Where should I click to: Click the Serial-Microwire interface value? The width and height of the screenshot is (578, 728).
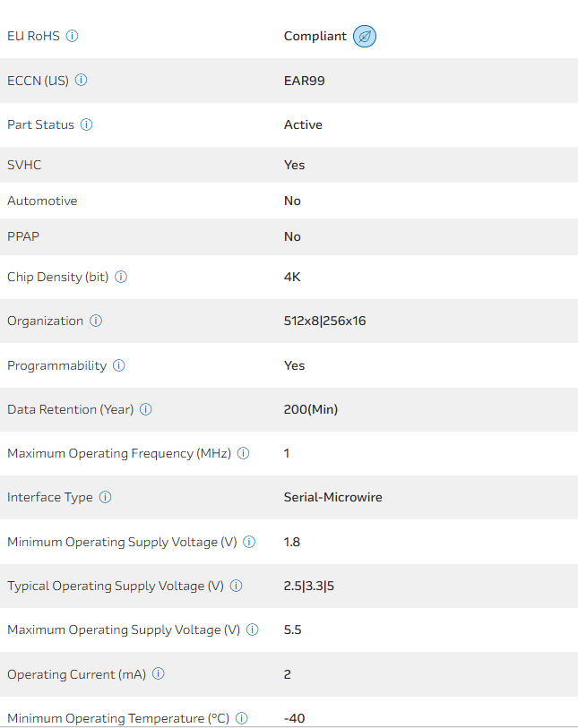pos(332,497)
